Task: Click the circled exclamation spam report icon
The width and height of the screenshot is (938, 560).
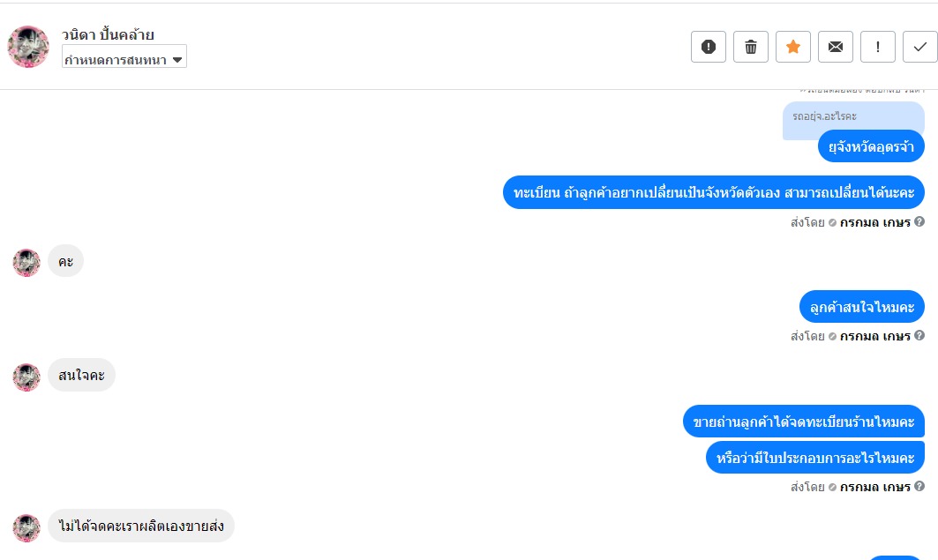Action: [x=708, y=48]
